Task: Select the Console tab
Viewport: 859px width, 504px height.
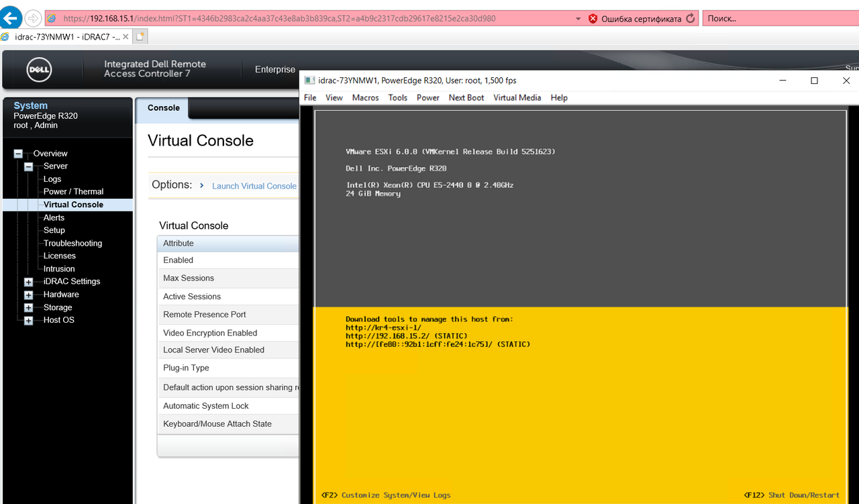Action: pyautogui.click(x=163, y=108)
